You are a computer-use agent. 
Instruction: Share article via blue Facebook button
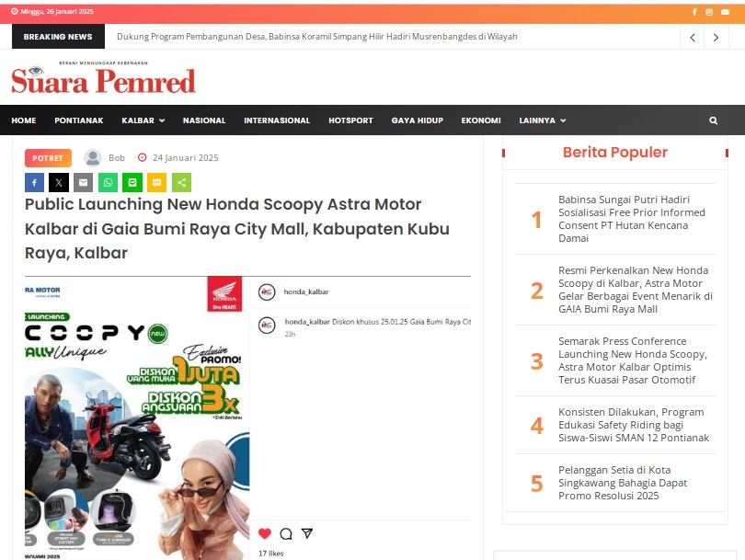coord(35,182)
